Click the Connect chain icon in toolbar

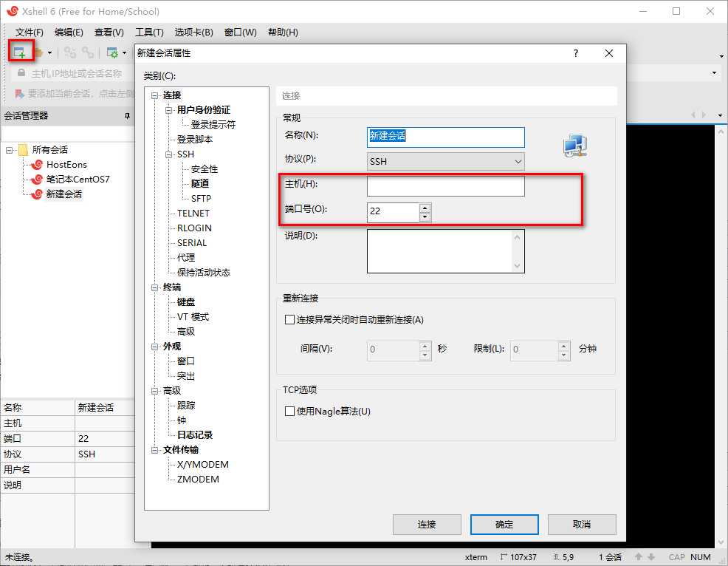tap(70, 52)
